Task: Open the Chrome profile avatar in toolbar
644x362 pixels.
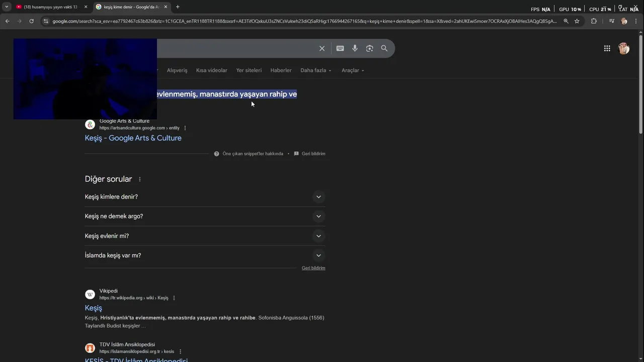Action: [x=624, y=21]
